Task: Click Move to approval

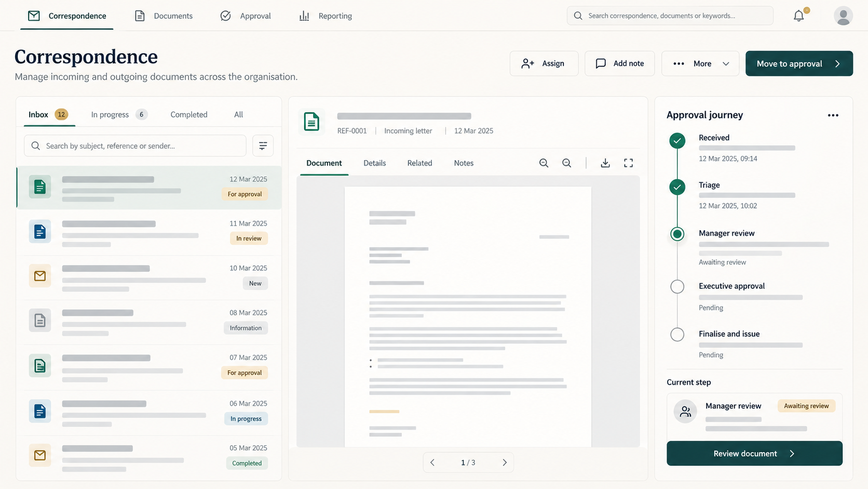Action: click(799, 63)
